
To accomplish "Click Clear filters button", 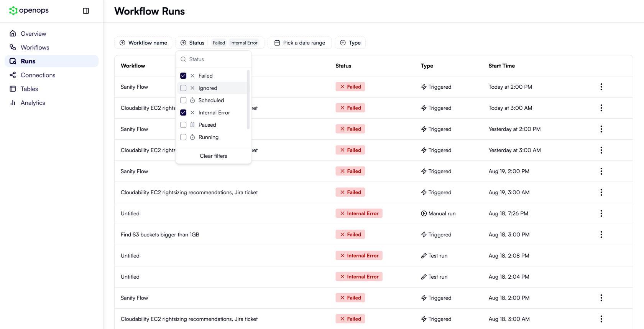I will tap(214, 156).
